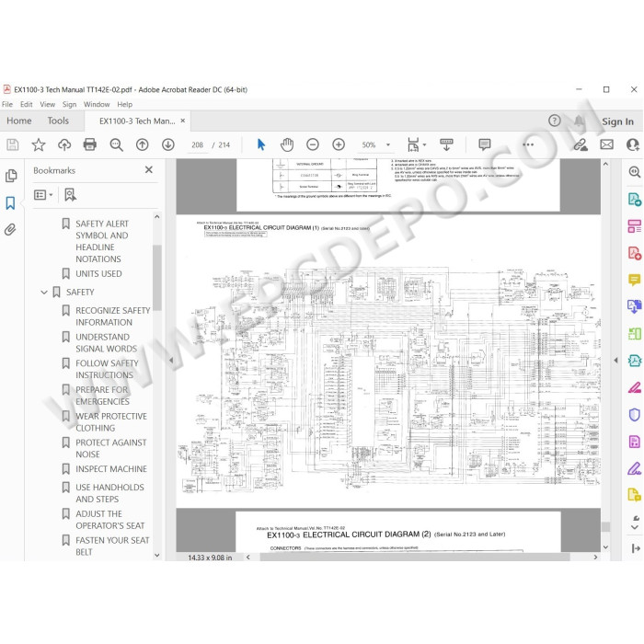Collapse the SAFETY bookmark group
This screenshot has width=644, height=644.
44,292
